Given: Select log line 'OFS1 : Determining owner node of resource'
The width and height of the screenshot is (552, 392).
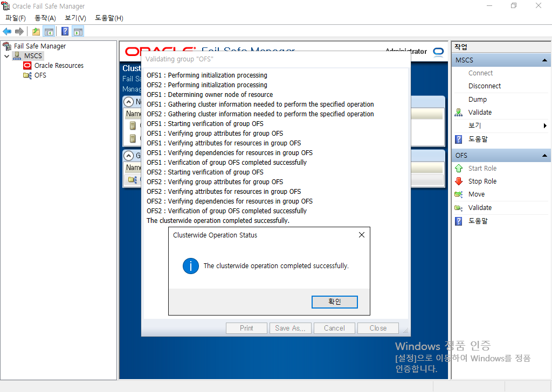Looking at the screenshot, I should [x=210, y=95].
